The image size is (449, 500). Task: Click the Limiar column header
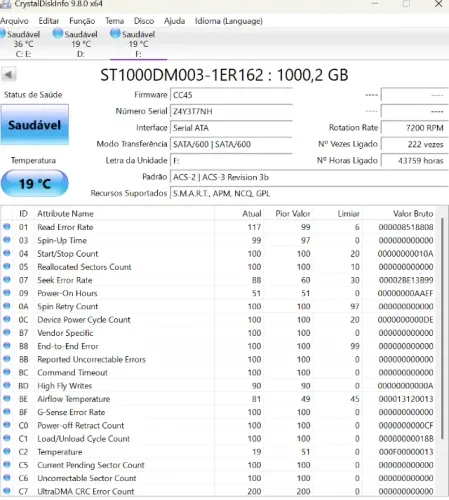tap(337, 214)
